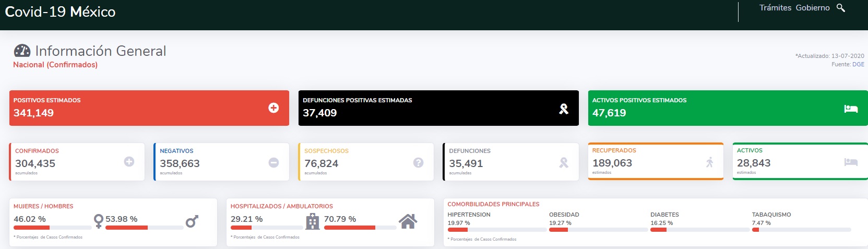
Task: Click the walking person icon on Recuperados card
Action: [x=709, y=162]
